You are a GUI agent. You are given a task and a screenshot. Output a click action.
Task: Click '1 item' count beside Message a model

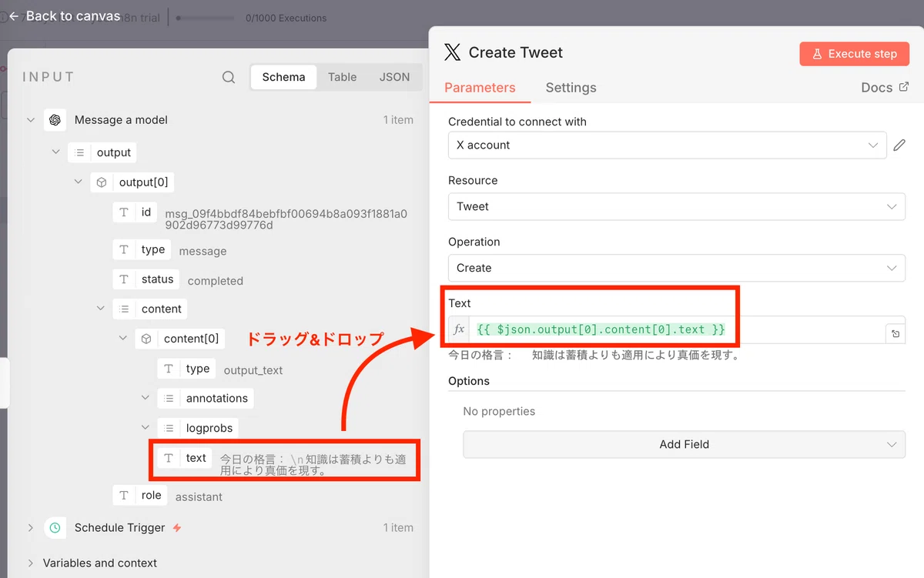(398, 120)
